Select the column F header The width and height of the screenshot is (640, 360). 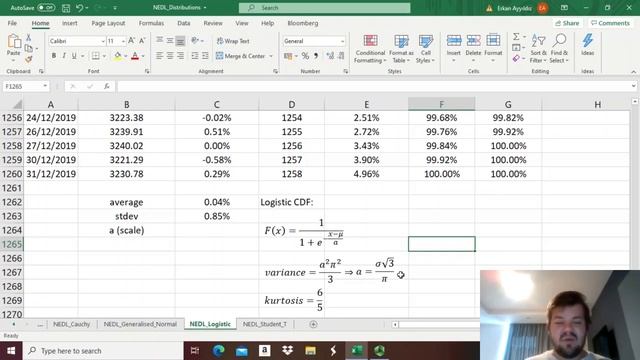pyautogui.click(x=441, y=104)
